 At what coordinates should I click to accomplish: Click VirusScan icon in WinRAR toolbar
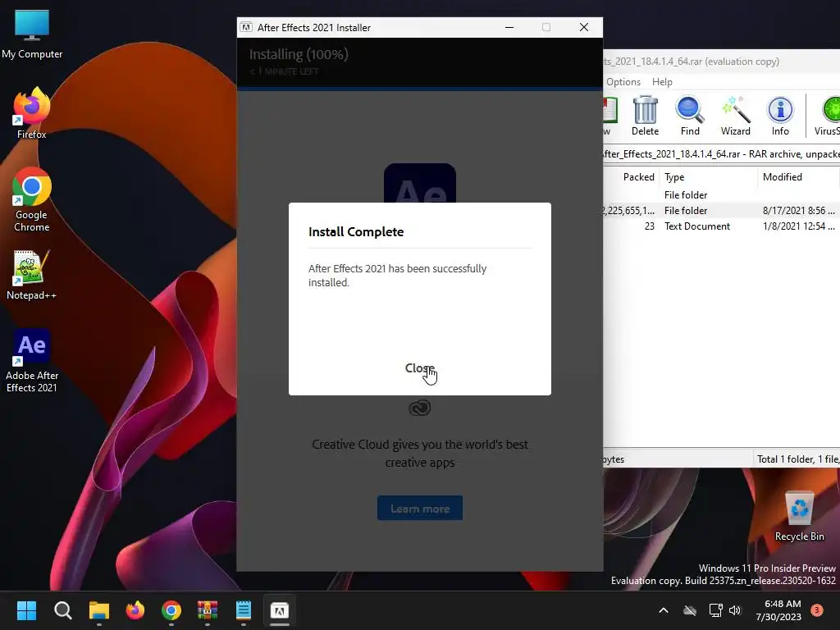[x=828, y=116]
